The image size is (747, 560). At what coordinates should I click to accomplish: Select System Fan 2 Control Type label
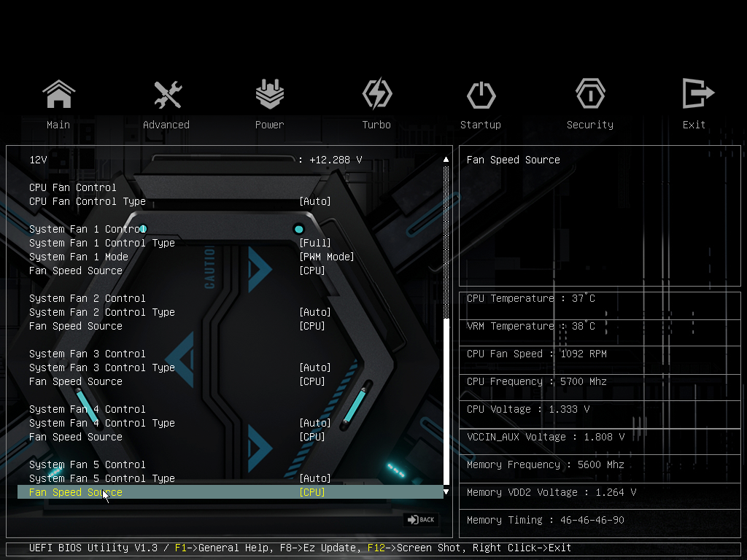click(102, 312)
